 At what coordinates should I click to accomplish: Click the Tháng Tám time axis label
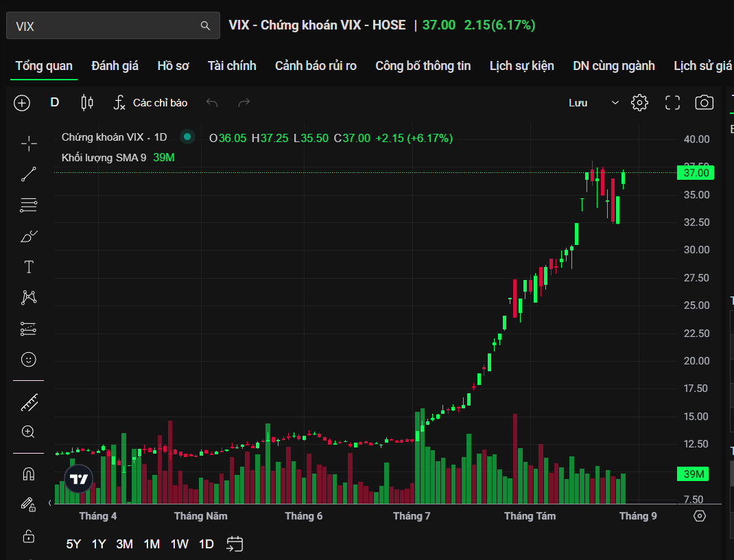point(530,516)
